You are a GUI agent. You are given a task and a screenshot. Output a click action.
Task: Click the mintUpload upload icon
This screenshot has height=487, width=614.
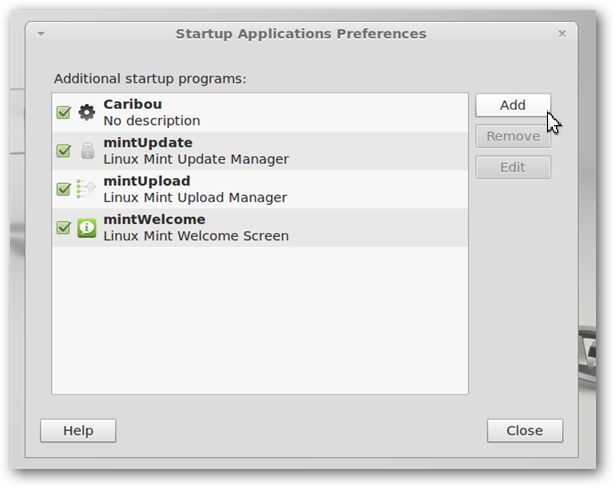point(86,189)
